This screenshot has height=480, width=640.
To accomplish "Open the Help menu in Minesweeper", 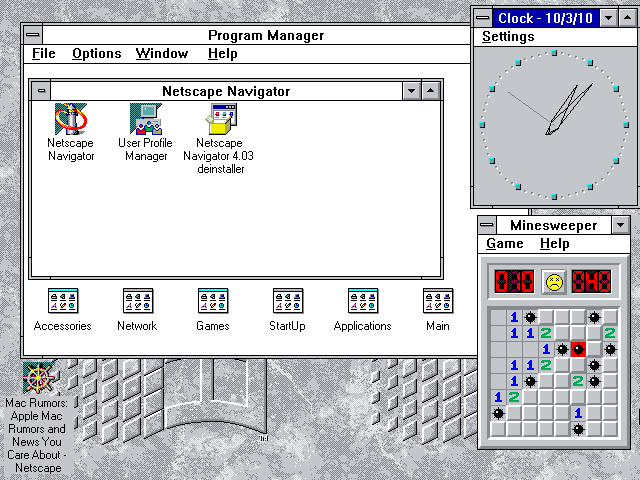I will coord(554,244).
